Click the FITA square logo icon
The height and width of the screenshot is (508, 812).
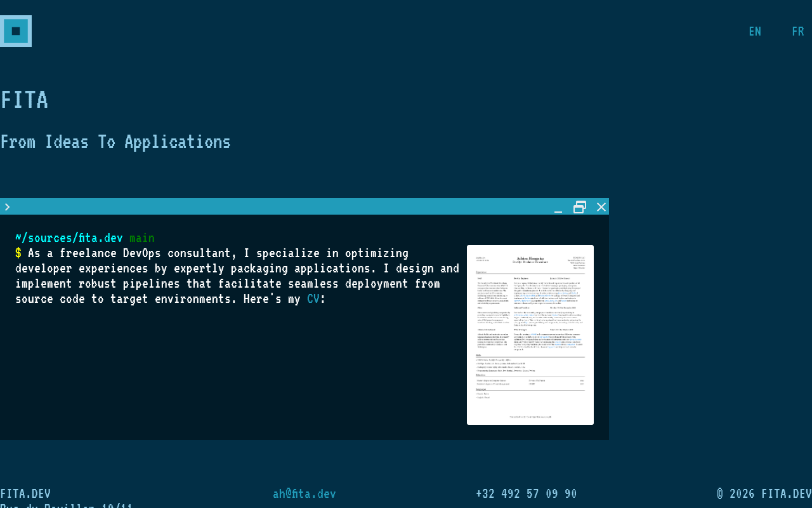pos(16,31)
